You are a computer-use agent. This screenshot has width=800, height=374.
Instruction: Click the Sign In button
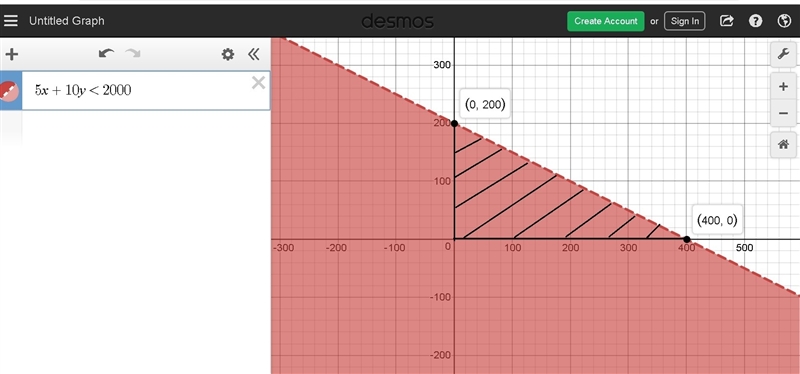pos(685,21)
